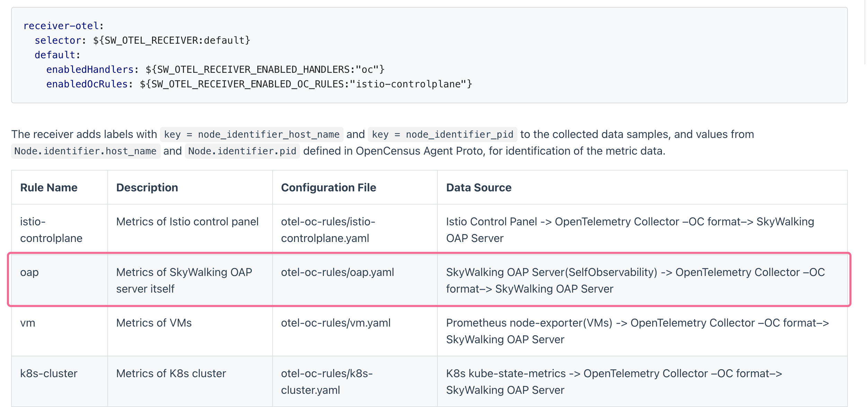The image size is (868, 407).
Task: Click the 'Metrics of VMs' description cell
Action: (x=154, y=323)
